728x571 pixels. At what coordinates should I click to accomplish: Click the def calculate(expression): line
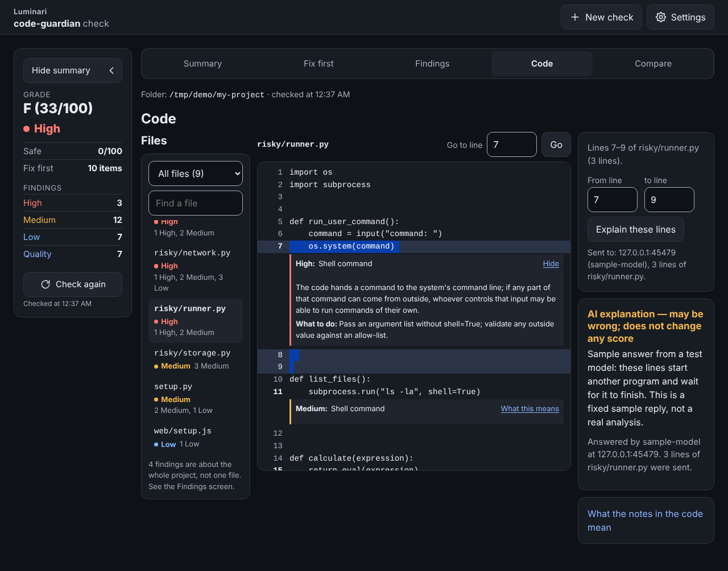point(351,458)
